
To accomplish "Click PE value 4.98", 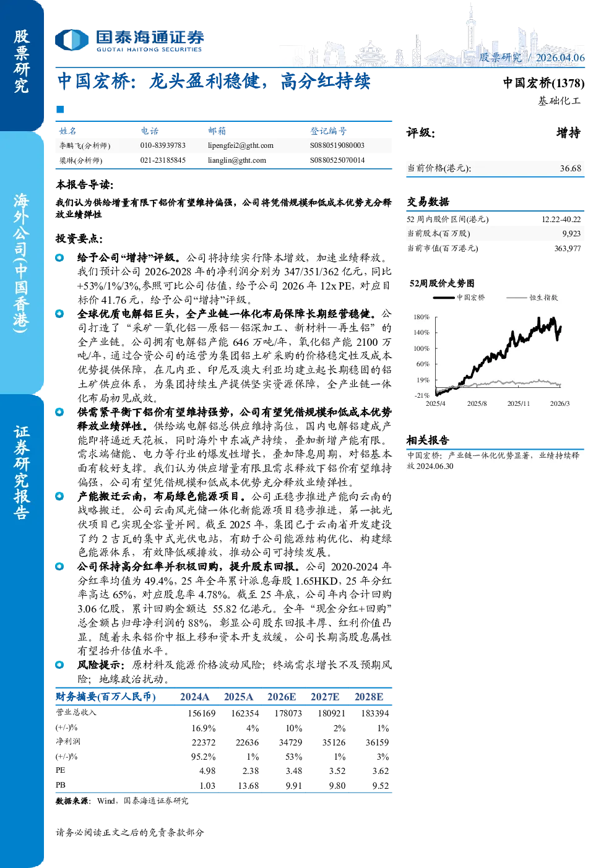I will pos(207,771).
